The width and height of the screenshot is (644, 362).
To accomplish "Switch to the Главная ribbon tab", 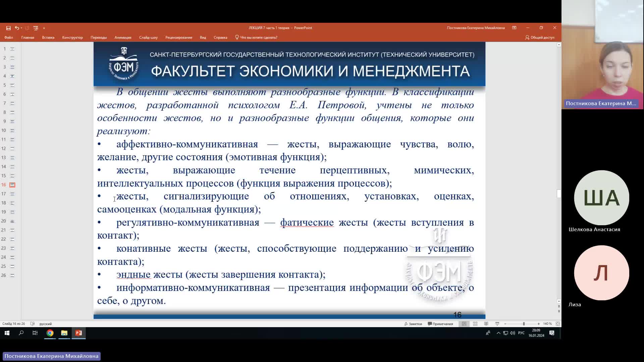I will point(28,38).
